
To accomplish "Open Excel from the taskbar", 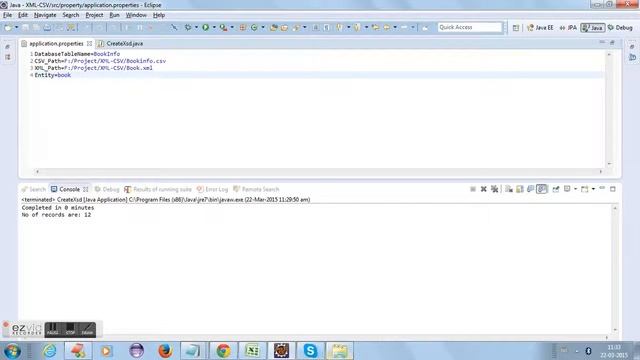I will (252, 351).
